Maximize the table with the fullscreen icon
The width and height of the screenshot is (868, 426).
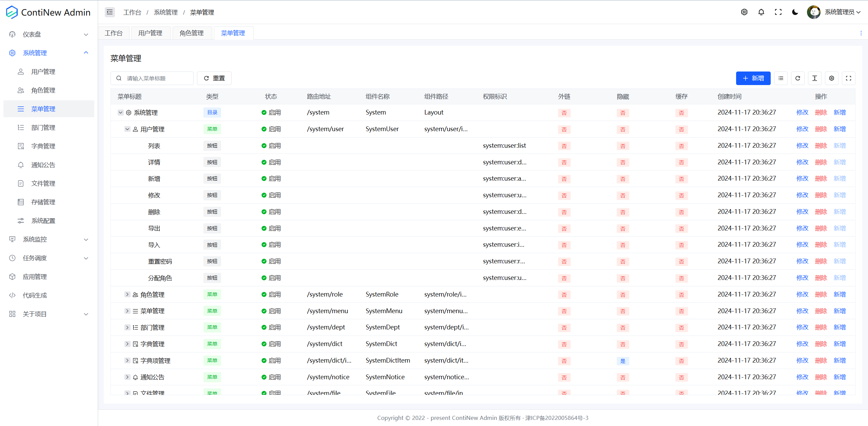coord(849,78)
